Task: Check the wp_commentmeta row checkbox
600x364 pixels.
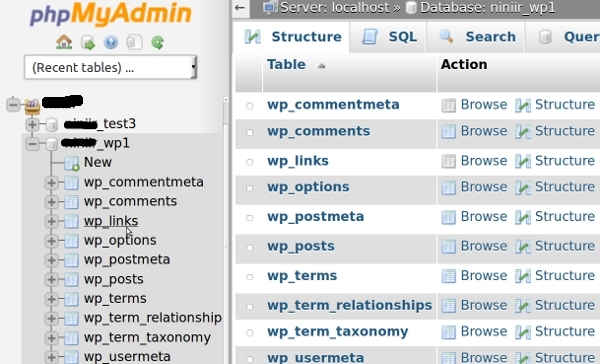Action: pos(249,106)
